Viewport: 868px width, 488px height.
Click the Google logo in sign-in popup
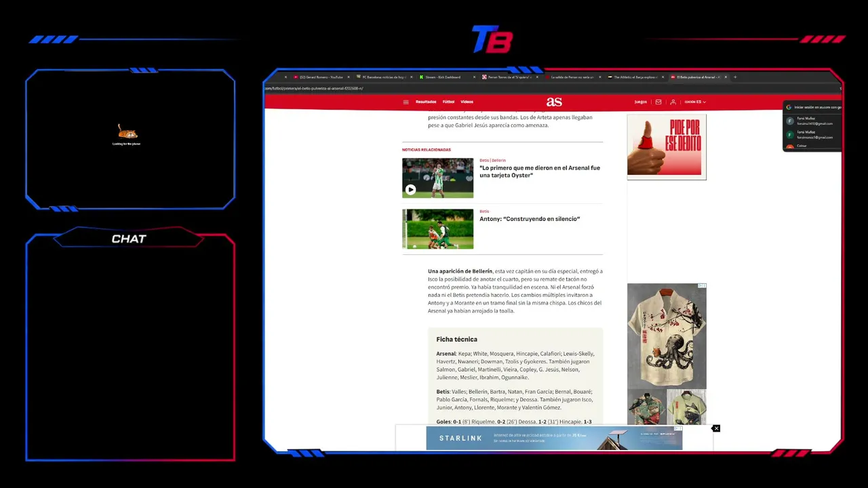[x=789, y=107]
